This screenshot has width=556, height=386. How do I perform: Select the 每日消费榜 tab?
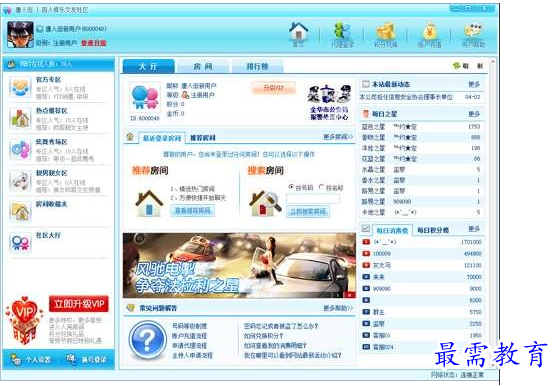pos(392,230)
